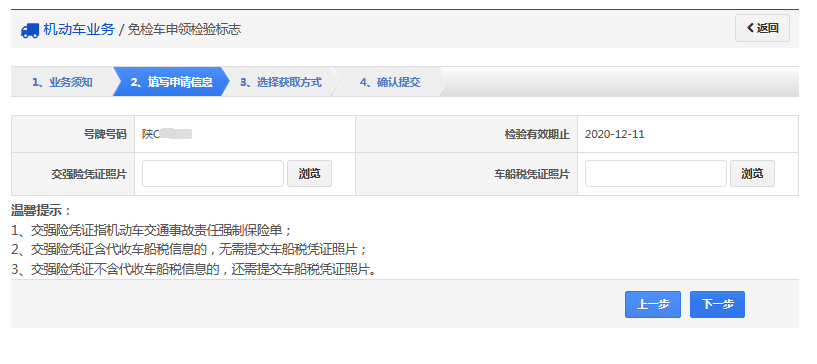Open the 机动车业务 breadcrumb link
Viewport: 817px width, 364px height.
point(79,29)
